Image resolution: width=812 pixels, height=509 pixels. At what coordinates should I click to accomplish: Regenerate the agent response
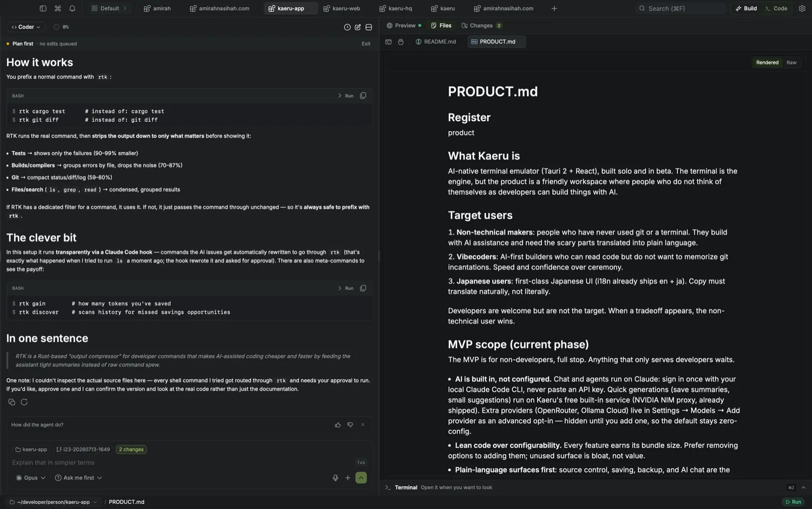pyautogui.click(x=24, y=402)
